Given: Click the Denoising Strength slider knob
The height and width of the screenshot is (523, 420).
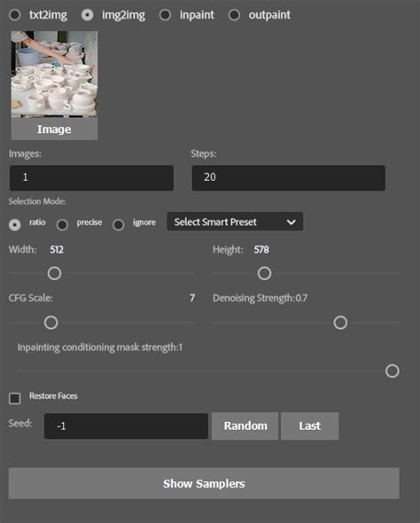Looking at the screenshot, I should click(x=340, y=323).
